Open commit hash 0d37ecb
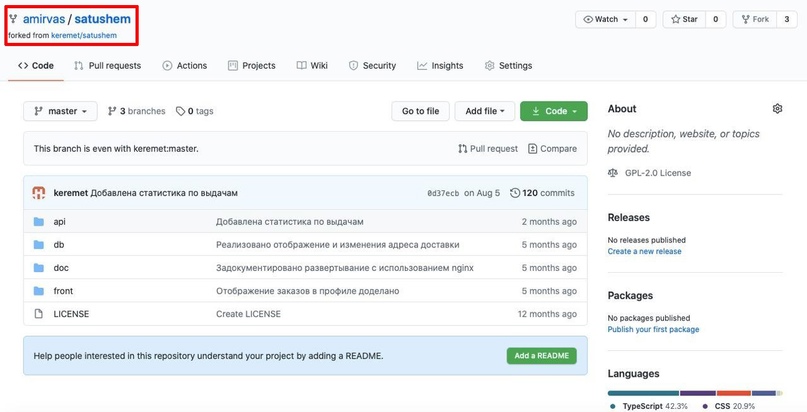Screen dimensions: 807x412 443,193
